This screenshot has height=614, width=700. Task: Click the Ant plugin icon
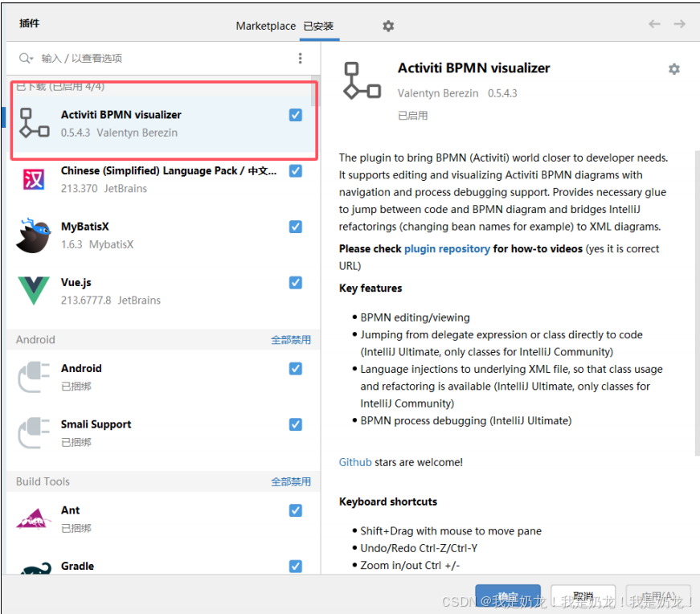coord(34,519)
